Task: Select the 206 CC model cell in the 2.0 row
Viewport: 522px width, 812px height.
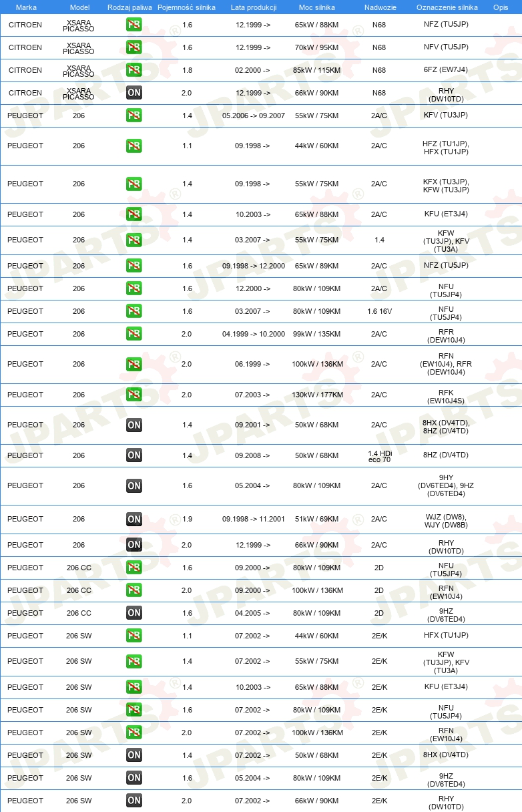Action: click(79, 590)
